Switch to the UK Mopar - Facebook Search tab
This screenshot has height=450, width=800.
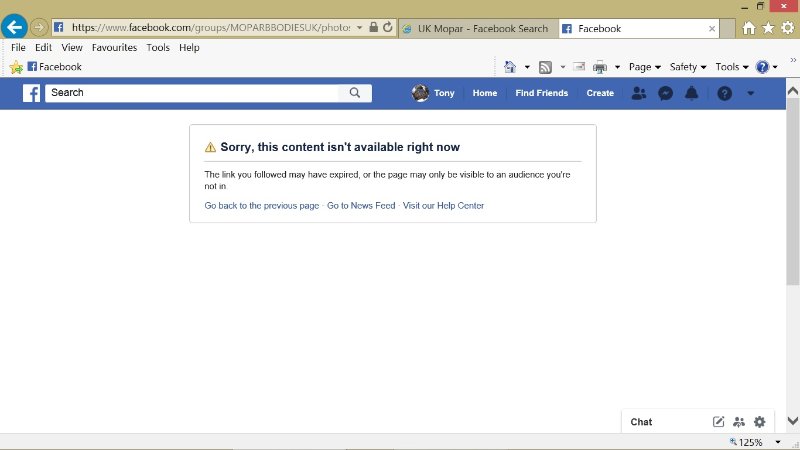[x=475, y=29]
